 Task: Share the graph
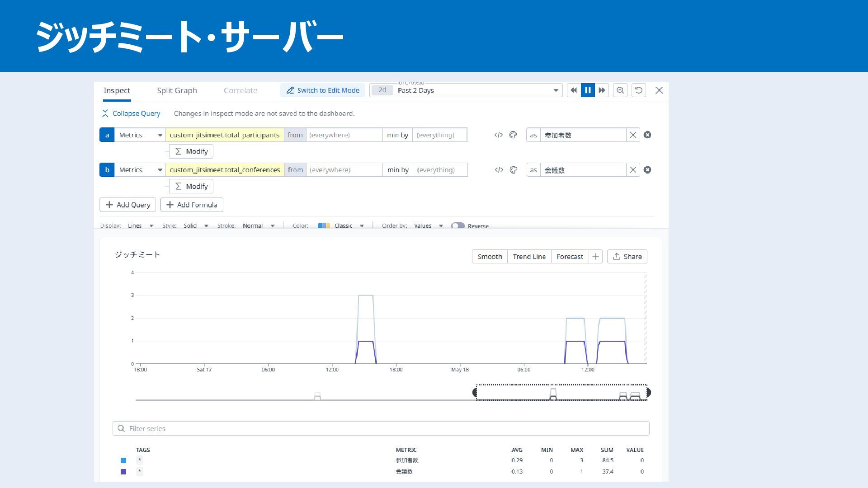(627, 257)
